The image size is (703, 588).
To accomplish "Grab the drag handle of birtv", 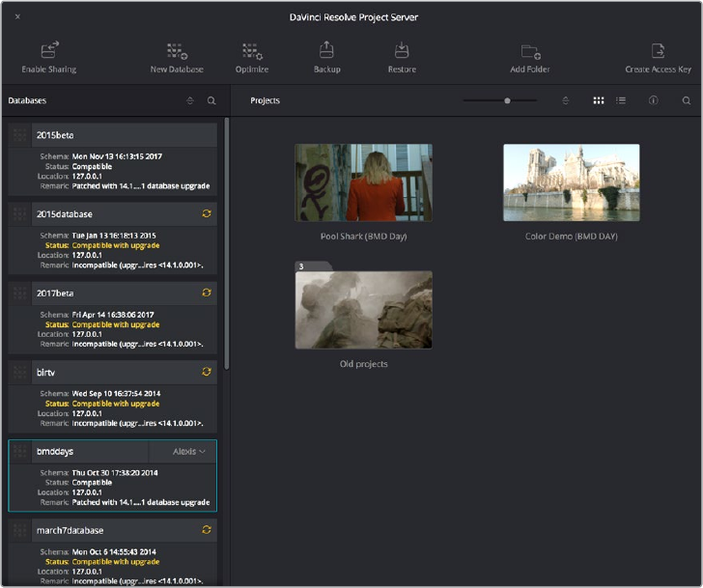I will pyautogui.click(x=19, y=372).
